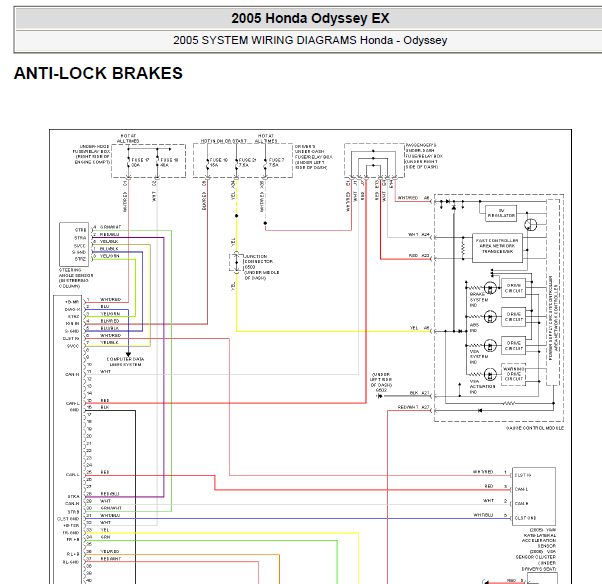Click the 'PASSENGER'S UNDER-DASH FUSE/RELAY BOX' description
The width and height of the screenshot is (602, 584).
[424, 156]
